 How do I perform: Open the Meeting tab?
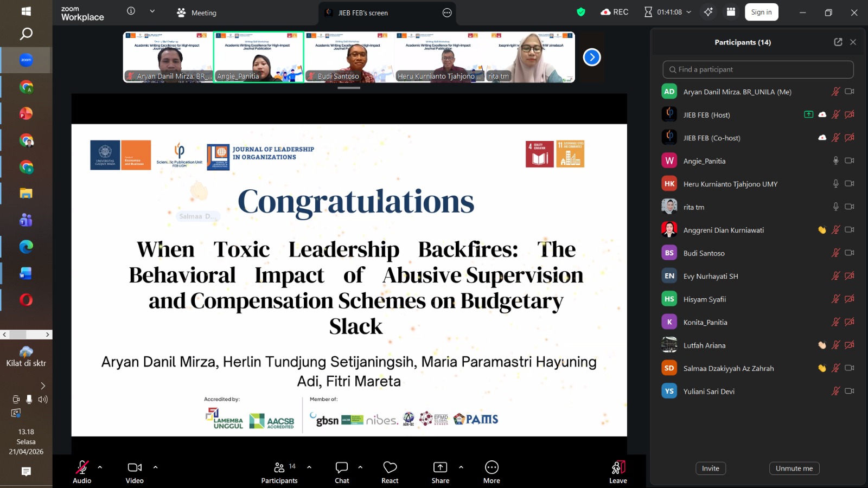click(196, 12)
